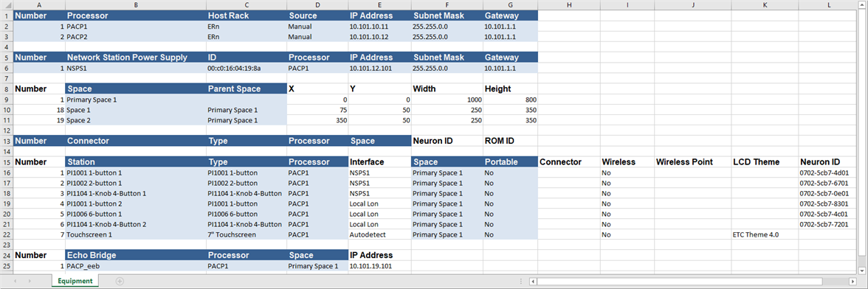The height and width of the screenshot is (289, 868).
Task: Click the horizontal scrollbar left arrow
Action: [533, 282]
